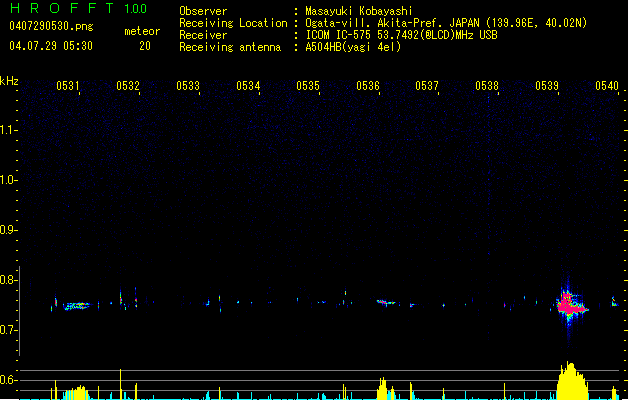Click the 0531 time marker

68,86
